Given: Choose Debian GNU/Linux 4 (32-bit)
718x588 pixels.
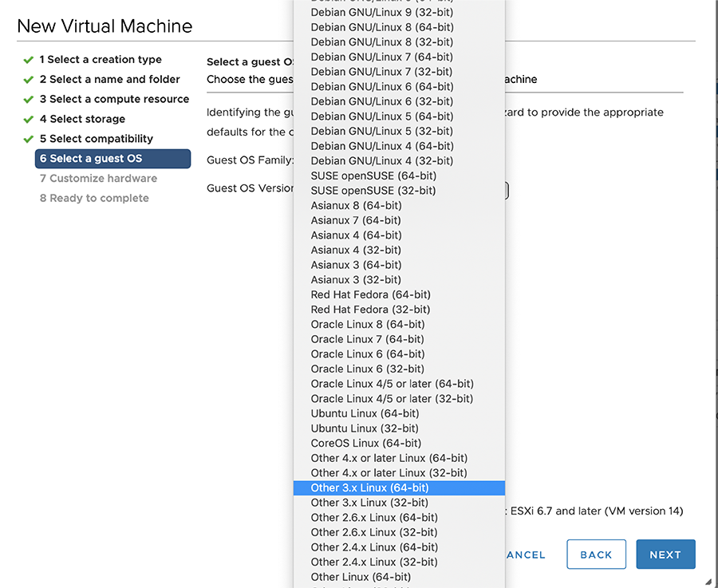Looking at the screenshot, I should [x=399, y=160].
